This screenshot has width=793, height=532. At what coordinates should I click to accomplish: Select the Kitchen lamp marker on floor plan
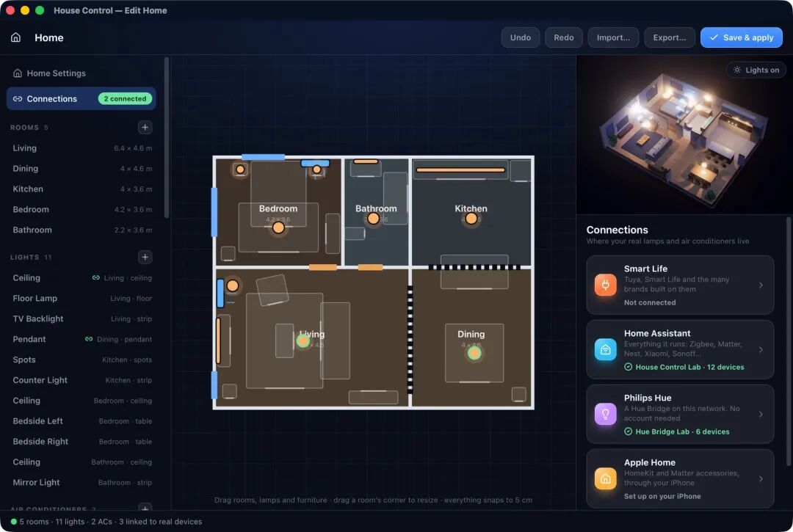coord(471,219)
